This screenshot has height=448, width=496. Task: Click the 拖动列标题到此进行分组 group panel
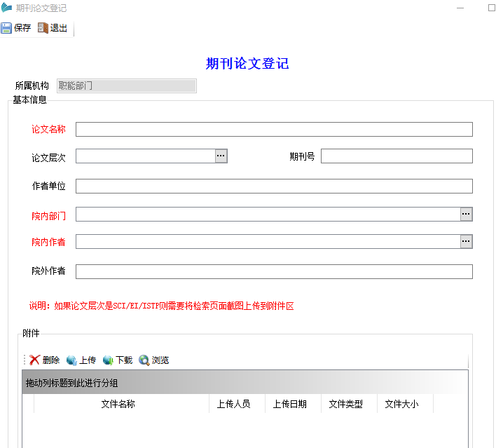(244, 383)
